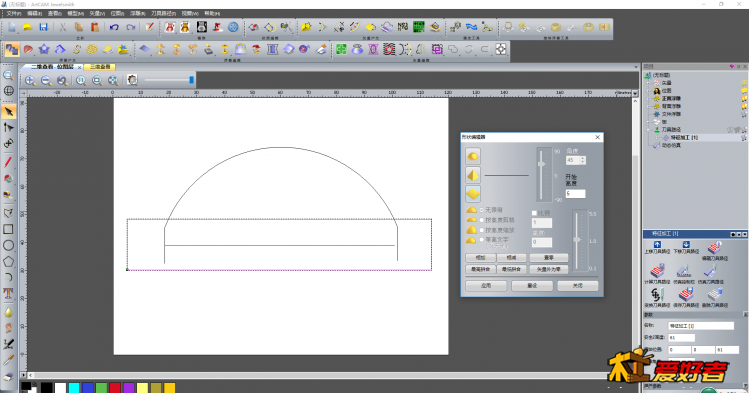Click the Cut scissors icon

63,27
